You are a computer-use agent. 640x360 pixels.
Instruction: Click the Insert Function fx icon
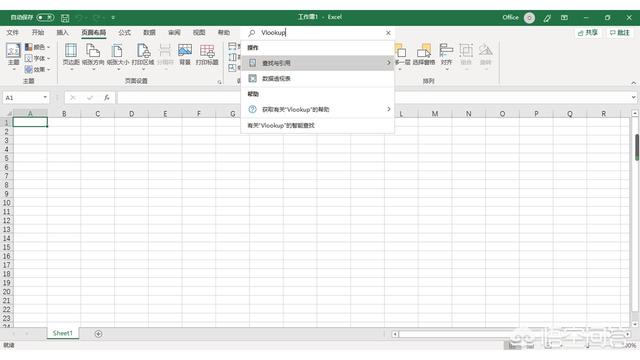(107, 98)
